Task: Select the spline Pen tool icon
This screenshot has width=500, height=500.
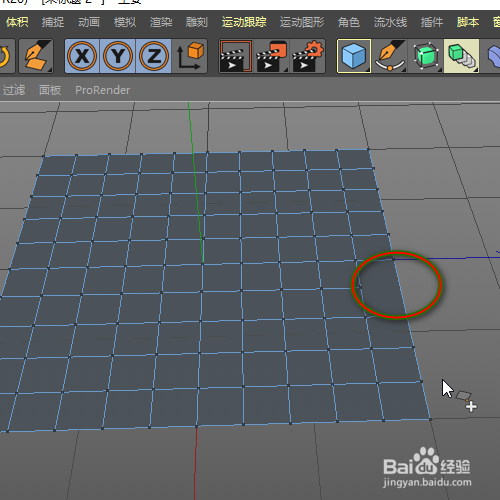Action: tap(389, 56)
